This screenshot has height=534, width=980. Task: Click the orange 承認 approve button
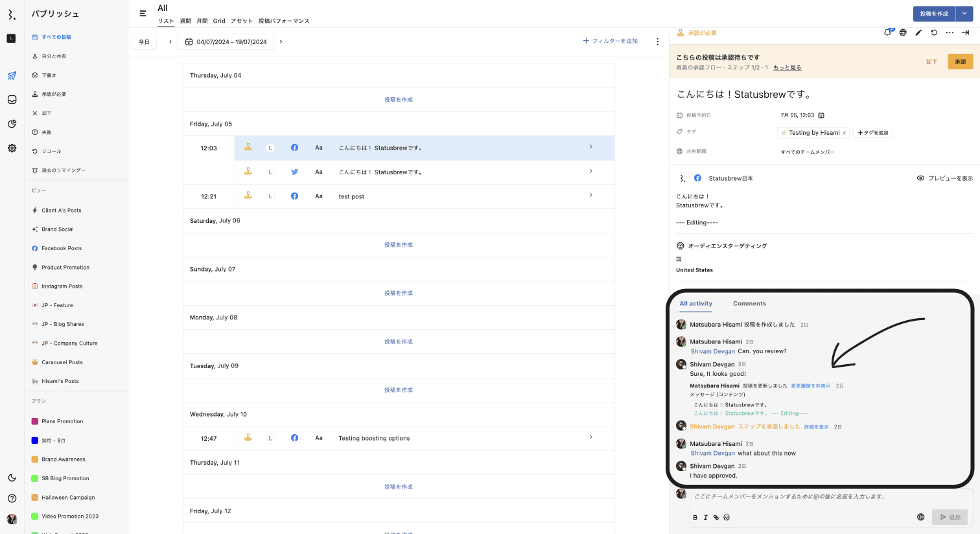(x=960, y=62)
